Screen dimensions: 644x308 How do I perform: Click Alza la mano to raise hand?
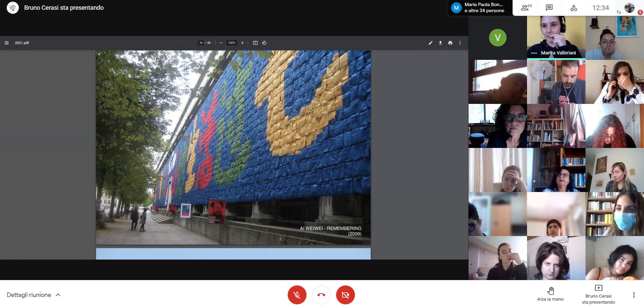(x=550, y=294)
